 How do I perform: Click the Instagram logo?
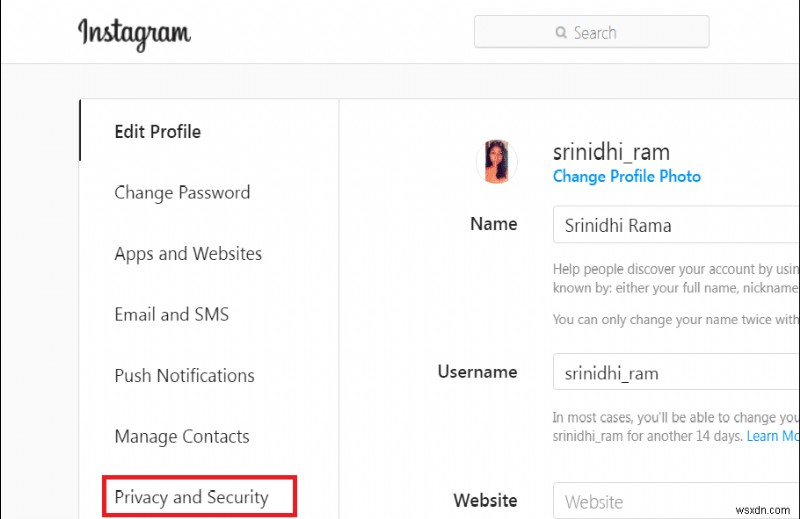134,34
